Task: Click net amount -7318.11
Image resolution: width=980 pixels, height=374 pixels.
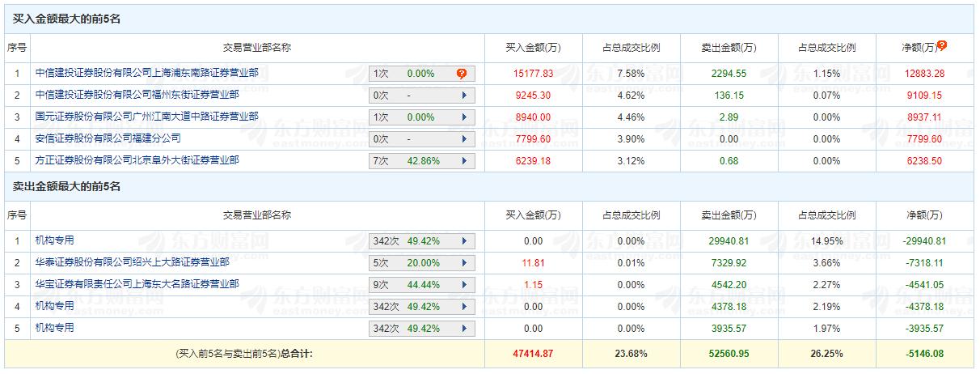Action: click(x=925, y=263)
